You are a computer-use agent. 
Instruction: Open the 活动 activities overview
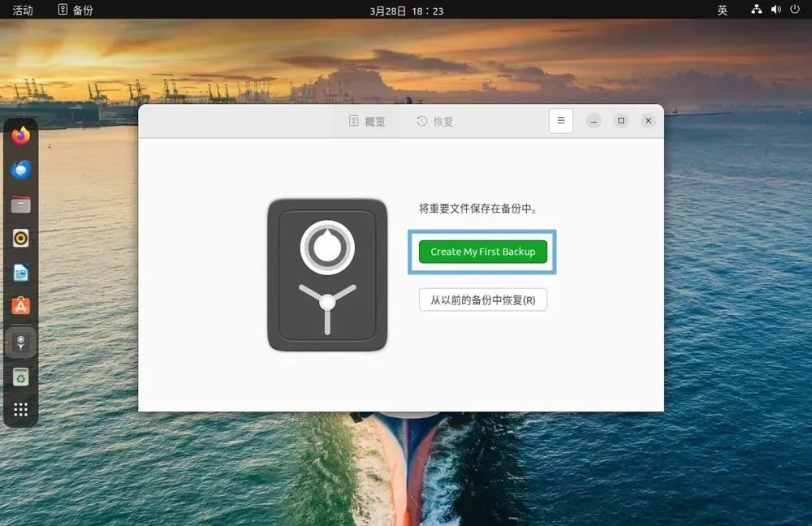pyautogui.click(x=22, y=10)
